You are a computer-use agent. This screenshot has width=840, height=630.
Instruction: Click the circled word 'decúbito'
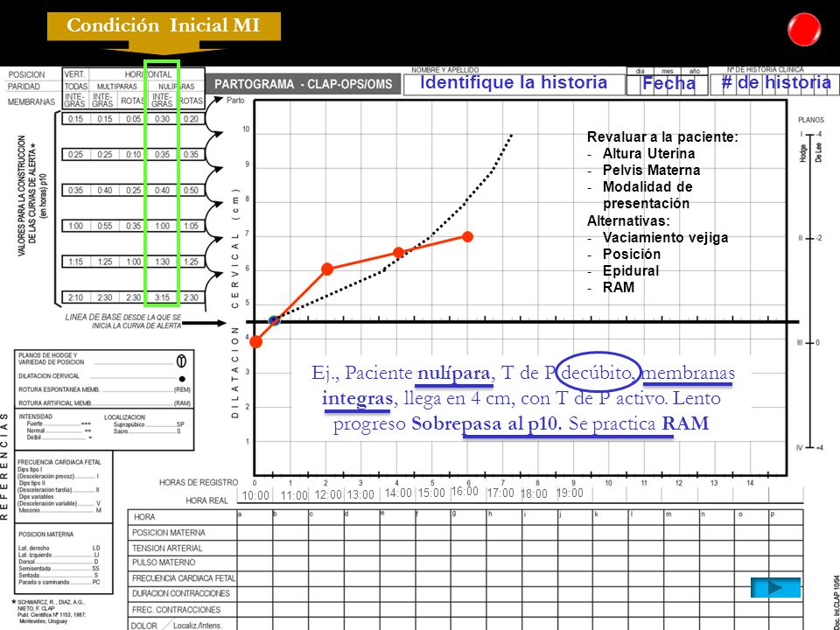[x=598, y=373]
